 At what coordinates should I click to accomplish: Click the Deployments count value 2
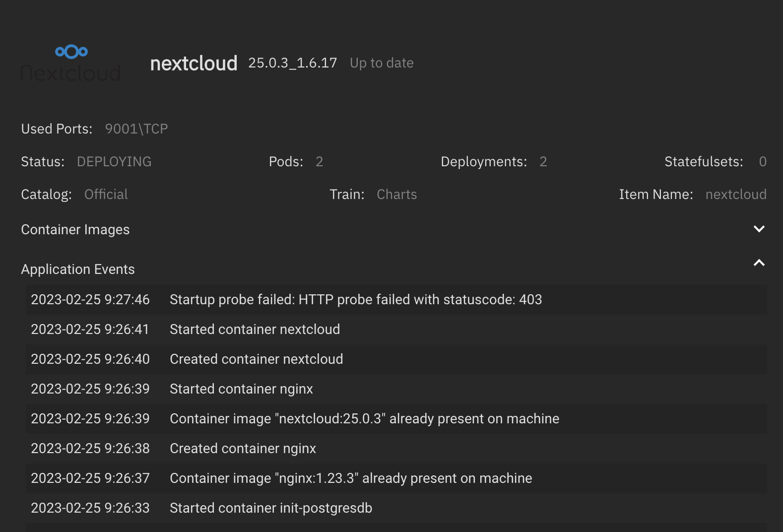pos(543,162)
